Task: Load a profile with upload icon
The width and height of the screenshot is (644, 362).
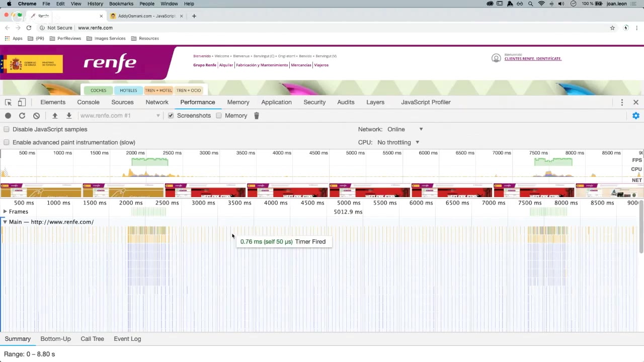Action: pos(55,116)
